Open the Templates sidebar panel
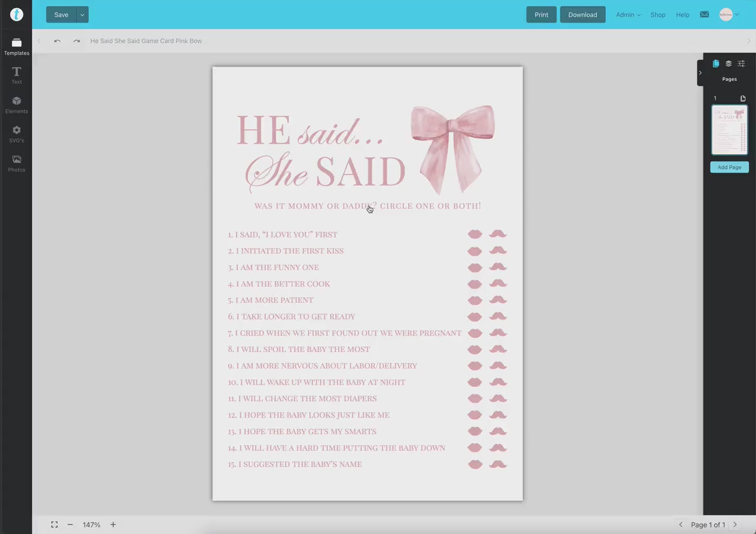Image resolution: width=756 pixels, height=534 pixels. click(x=17, y=47)
